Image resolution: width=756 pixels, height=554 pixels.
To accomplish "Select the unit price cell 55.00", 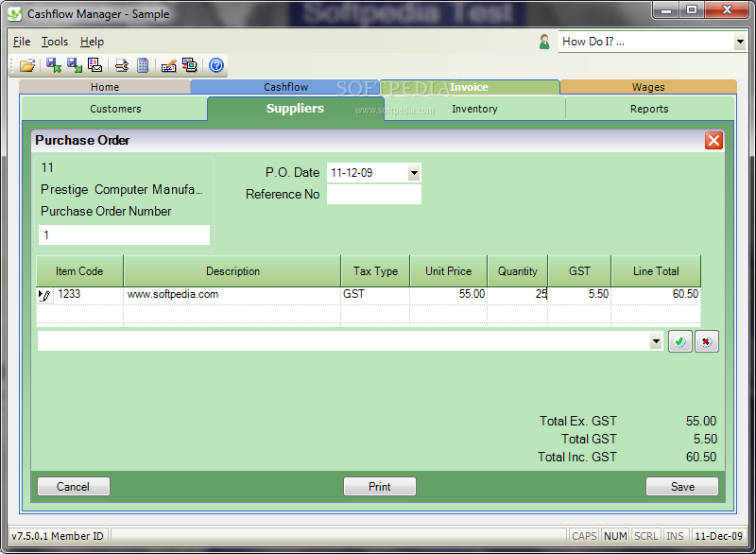I will point(448,295).
